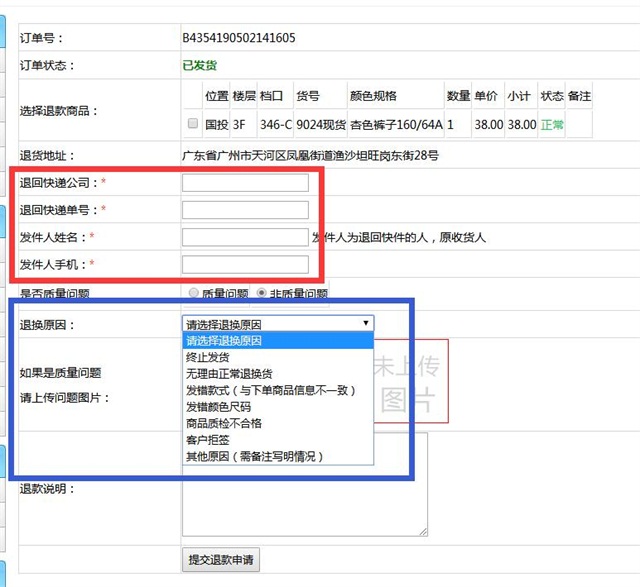Pick 商品质检不合格 from dropdown list

click(278, 423)
